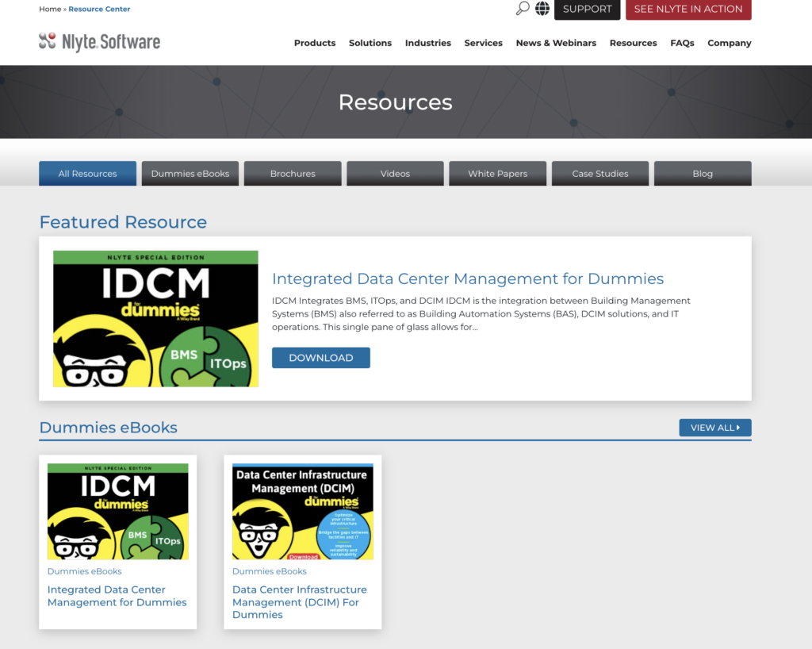Switch to the White Papers tab
812x649 pixels.
click(x=498, y=174)
